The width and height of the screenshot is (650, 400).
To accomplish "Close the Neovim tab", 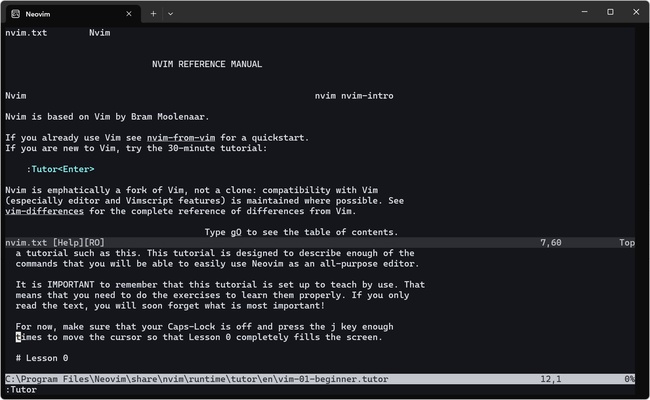I will (129, 14).
